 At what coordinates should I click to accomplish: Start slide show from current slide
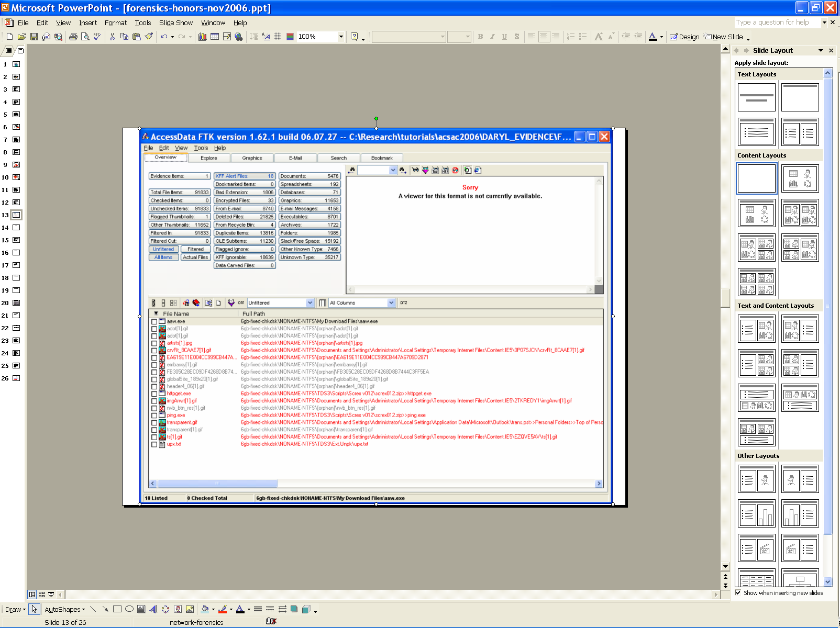tap(51, 595)
